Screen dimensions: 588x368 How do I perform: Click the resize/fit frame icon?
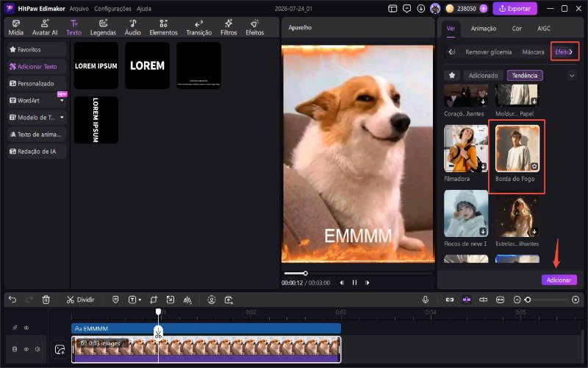tap(171, 300)
